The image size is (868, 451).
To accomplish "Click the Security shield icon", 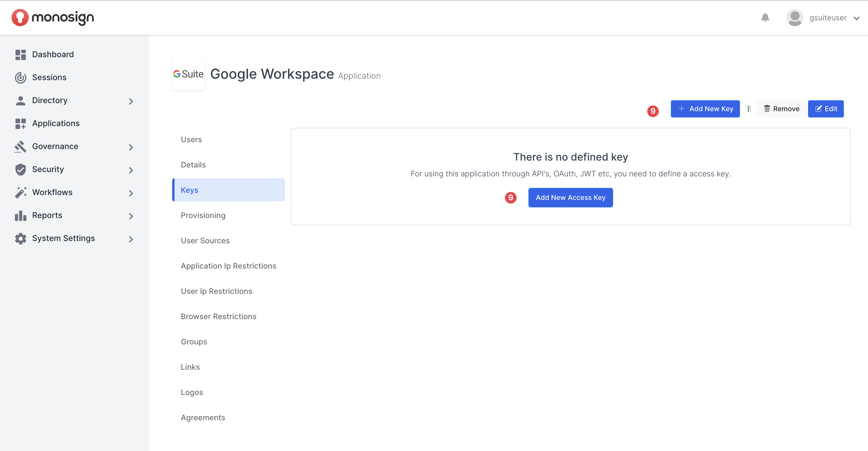I will click(x=21, y=169).
